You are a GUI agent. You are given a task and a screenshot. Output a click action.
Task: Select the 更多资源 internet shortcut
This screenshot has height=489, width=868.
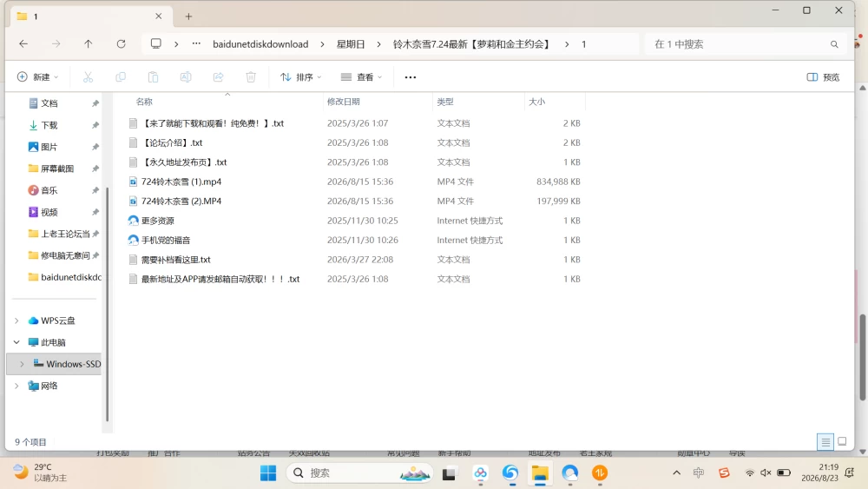tap(158, 221)
